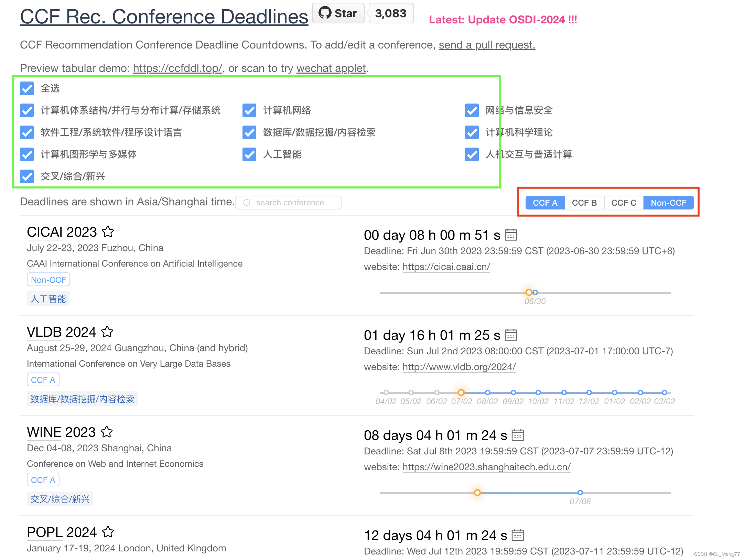This screenshot has width=745, height=560.
Task: Star the WINE 2023 conference
Action: click(x=107, y=432)
